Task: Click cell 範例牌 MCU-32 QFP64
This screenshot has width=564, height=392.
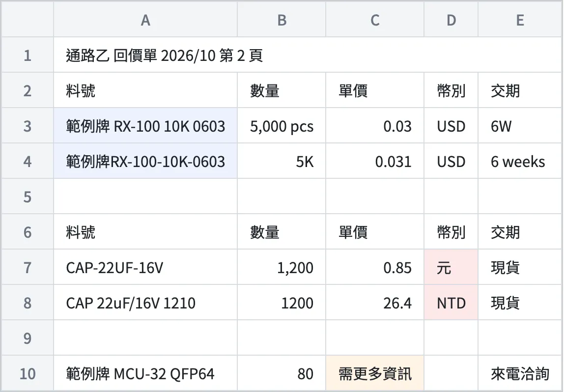Action: [x=145, y=373]
